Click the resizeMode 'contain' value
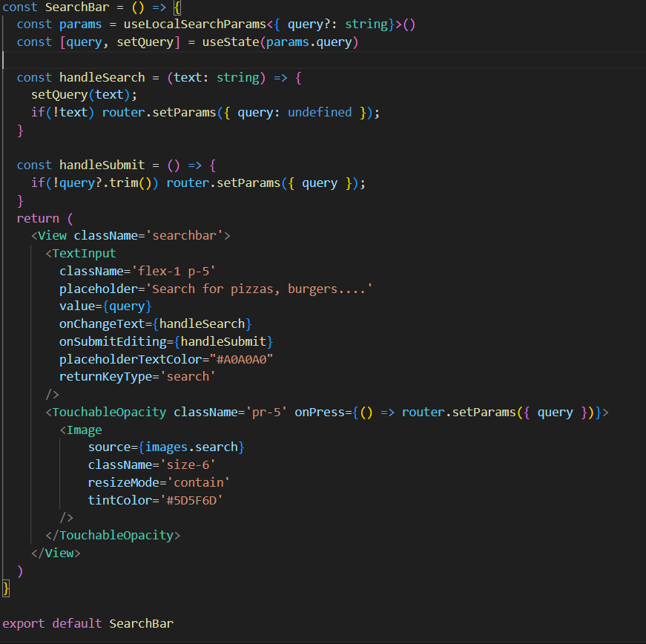Screen dimensions: 646x644 click(198, 482)
